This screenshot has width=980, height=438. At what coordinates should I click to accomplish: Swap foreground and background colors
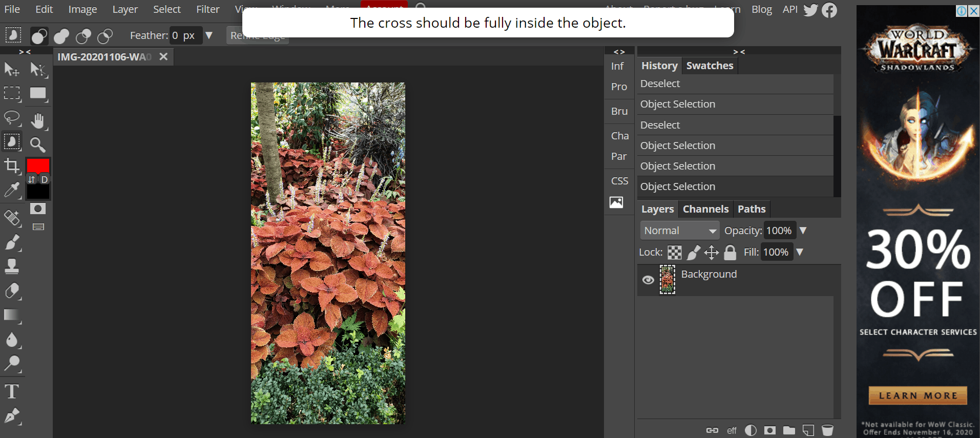click(x=32, y=179)
